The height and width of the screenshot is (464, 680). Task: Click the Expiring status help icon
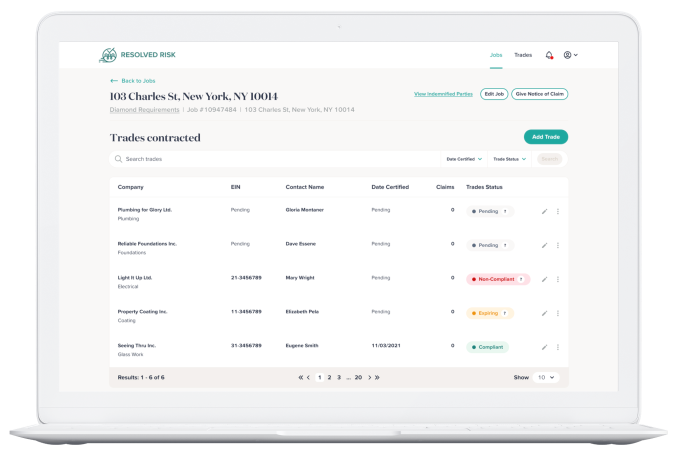click(505, 313)
